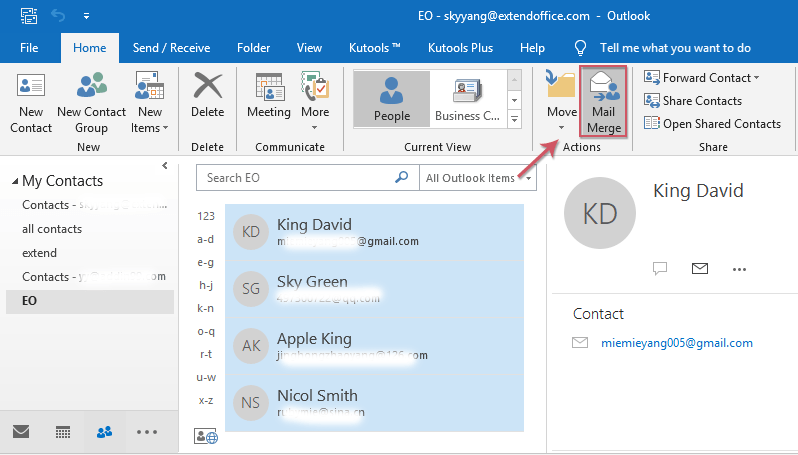Click the Mail Merge button

point(604,102)
